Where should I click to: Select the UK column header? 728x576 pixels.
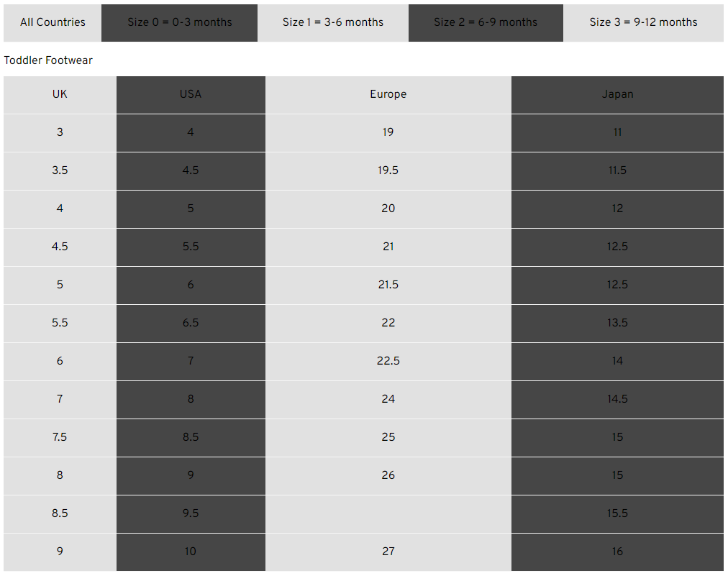coord(60,95)
